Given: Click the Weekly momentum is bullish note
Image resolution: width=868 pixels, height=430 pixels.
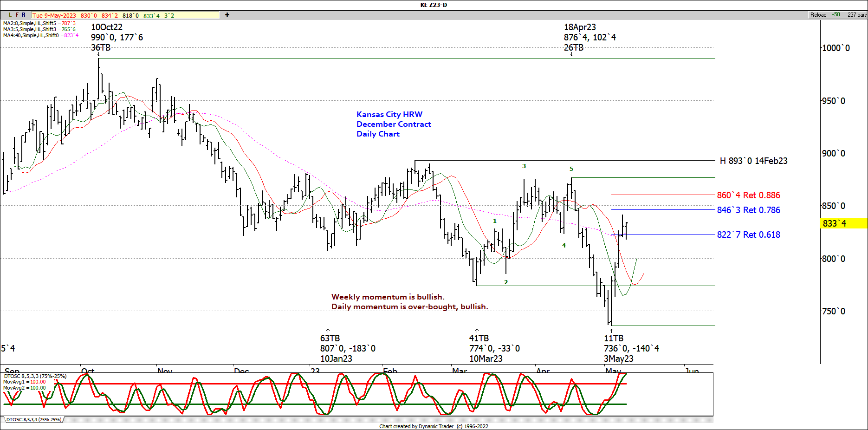Looking at the screenshot, I should click(x=388, y=297).
